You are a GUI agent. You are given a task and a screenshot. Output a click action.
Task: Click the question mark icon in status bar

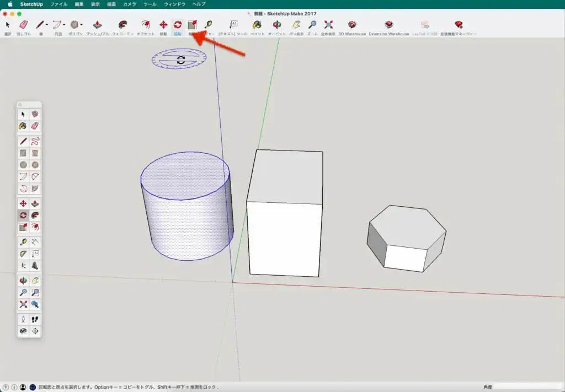(6, 388)
